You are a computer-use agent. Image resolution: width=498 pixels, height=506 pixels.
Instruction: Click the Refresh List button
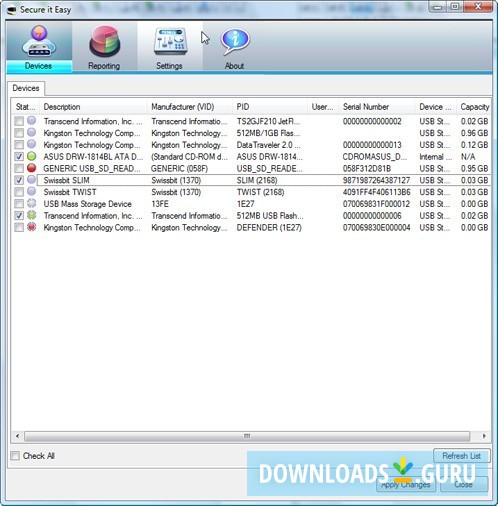(x=462, y=456)
